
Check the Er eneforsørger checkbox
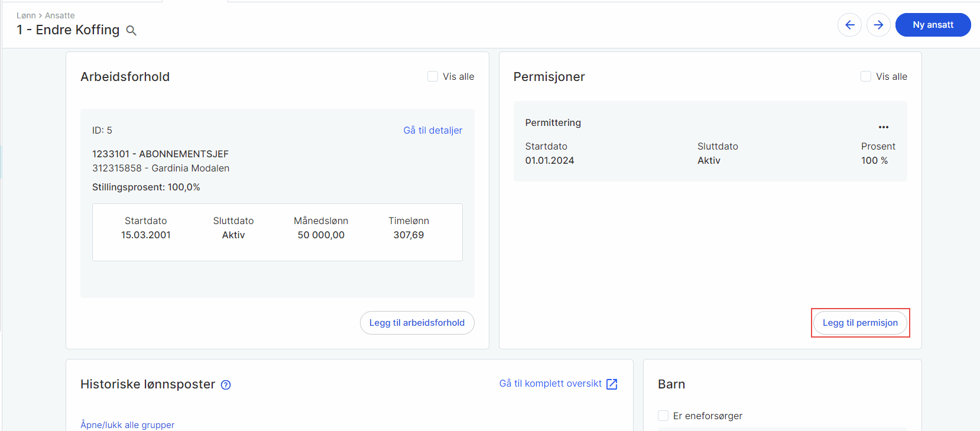pyautogui.click(x=663, y=416)
